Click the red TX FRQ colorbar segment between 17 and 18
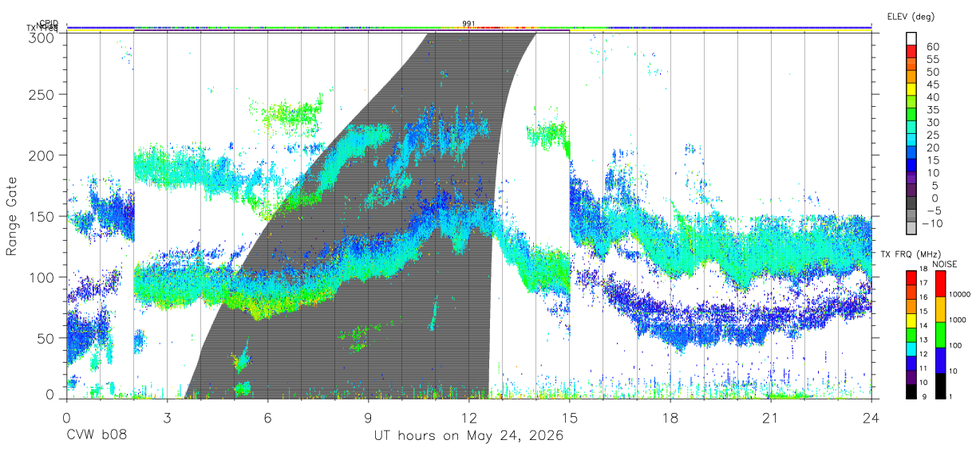The width and height of the screenshot is (980, 452). coord(912,277)
